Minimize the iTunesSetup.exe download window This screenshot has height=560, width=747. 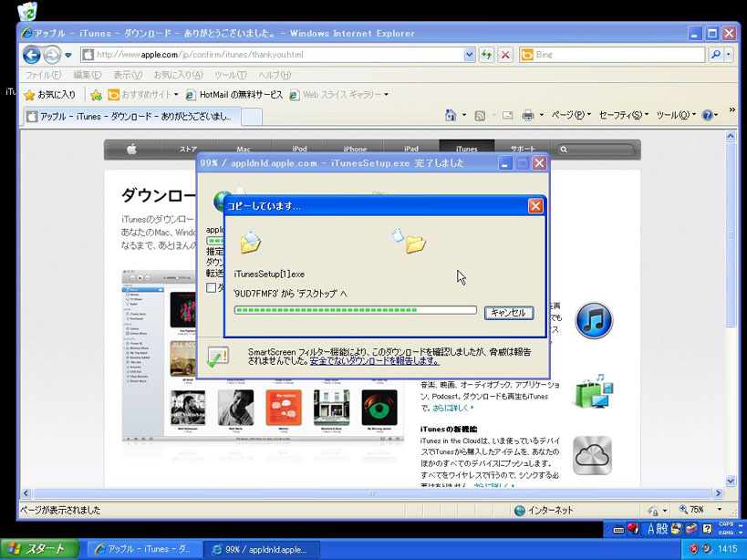(505, 163)
